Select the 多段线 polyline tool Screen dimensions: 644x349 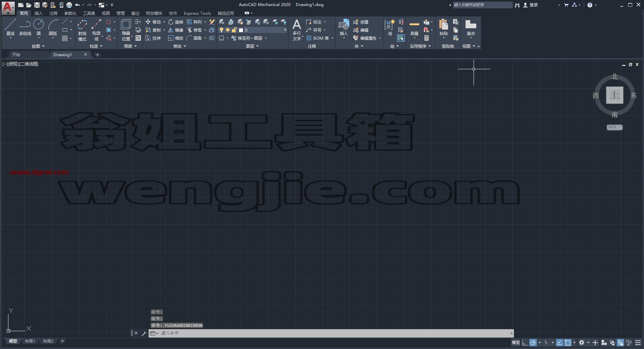pos(25,27)
